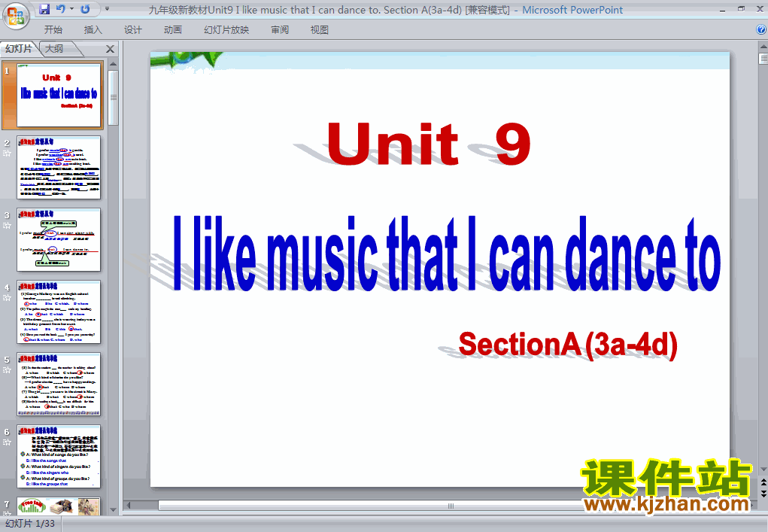Select slide 1 thumbnail Unit 9
This screenshot has width=768, height=532.
pyautogui.click(x=59, y=95)
